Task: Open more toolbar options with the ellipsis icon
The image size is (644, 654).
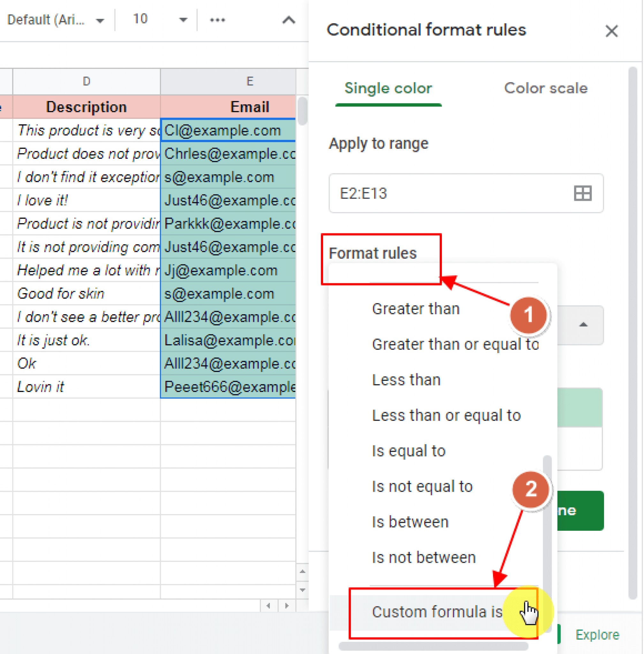Action: tap(217, 19)
